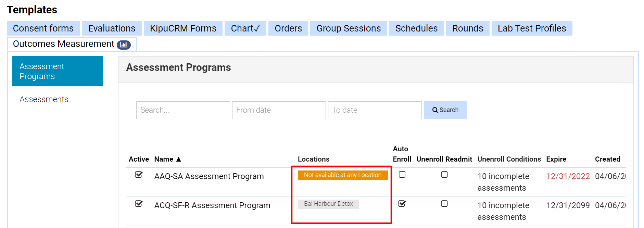Open the Consent forms tab
The height and width of the screenshot is (228, 644).
[x=43, y=28]
